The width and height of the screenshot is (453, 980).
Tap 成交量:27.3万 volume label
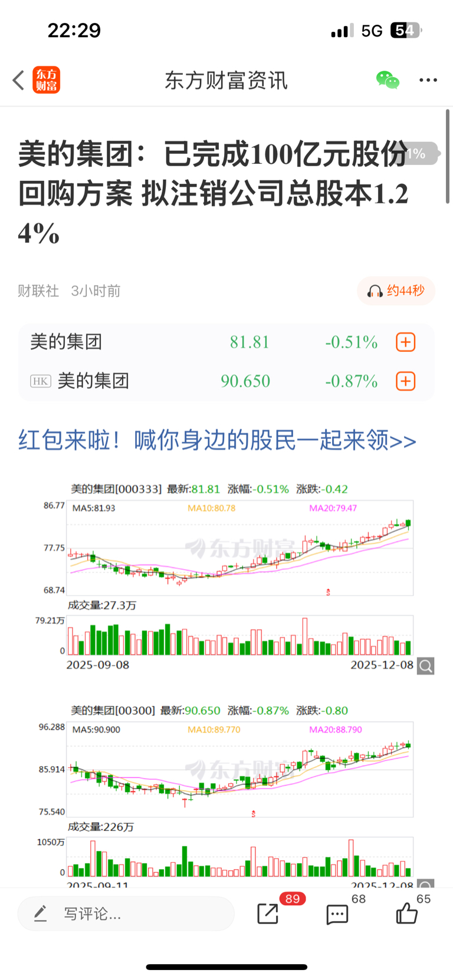[x=101, y=605]
